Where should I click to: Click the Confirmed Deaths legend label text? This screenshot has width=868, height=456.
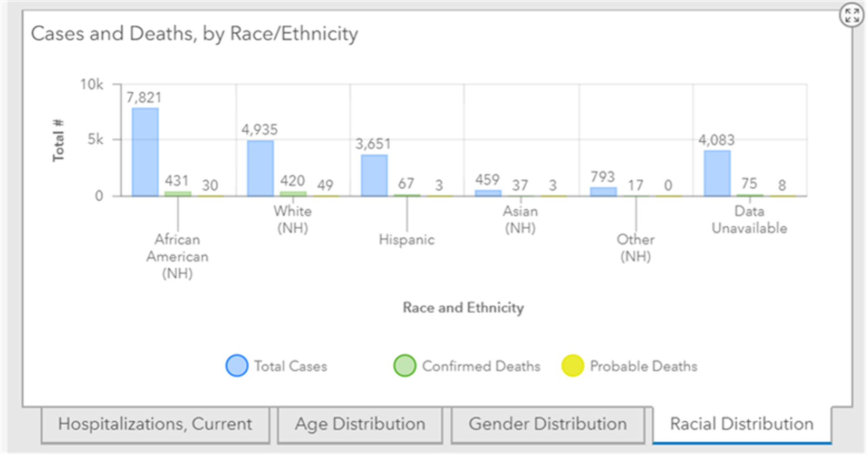[481, 366]
